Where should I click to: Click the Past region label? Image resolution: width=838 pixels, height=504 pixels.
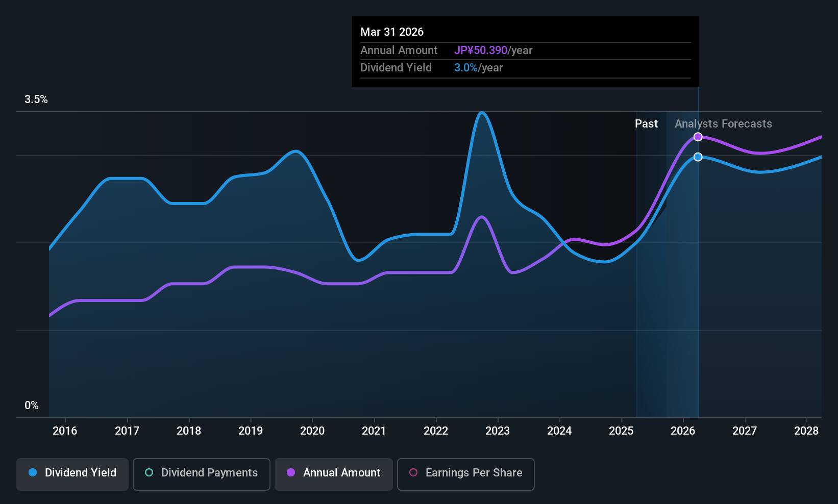click(x=646, y=124)
